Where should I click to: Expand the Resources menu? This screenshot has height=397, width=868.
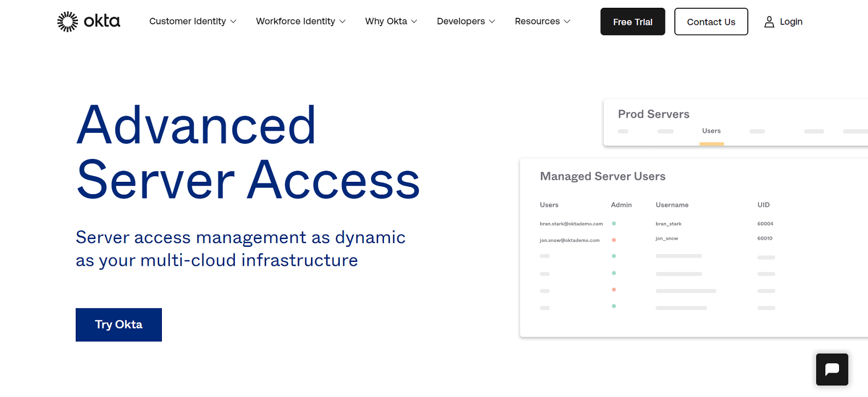point(542,21)
